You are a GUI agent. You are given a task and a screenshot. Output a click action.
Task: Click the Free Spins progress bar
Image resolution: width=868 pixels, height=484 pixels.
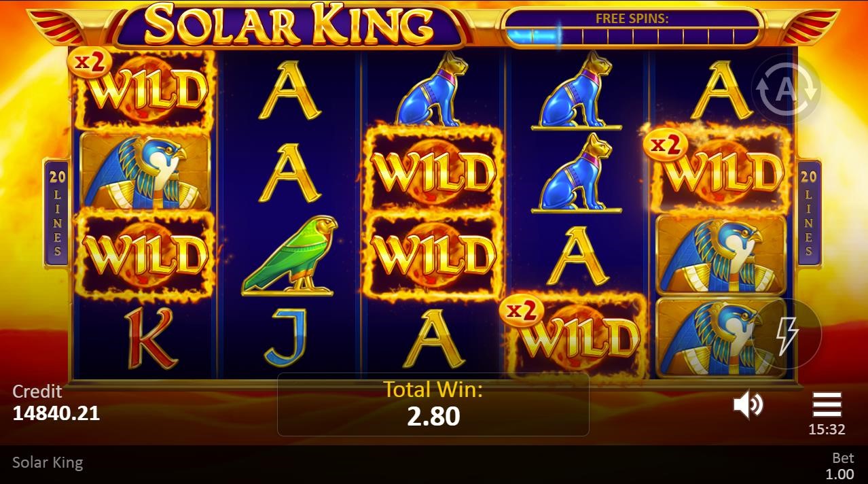pyautogui.click(x=632, y=29)
